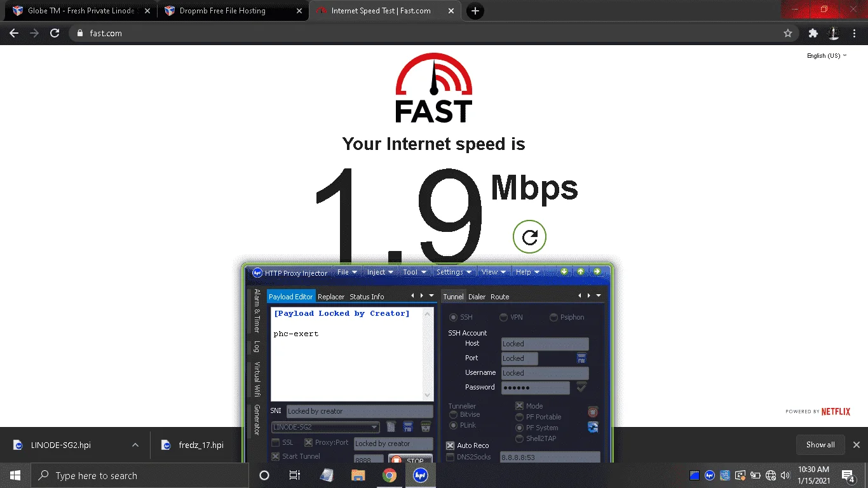Screen dimensions: 868x488
Task: Click the green up arrow in HTTP Proxy Injector
Action: pyautogui.click(x=580, y=271)
